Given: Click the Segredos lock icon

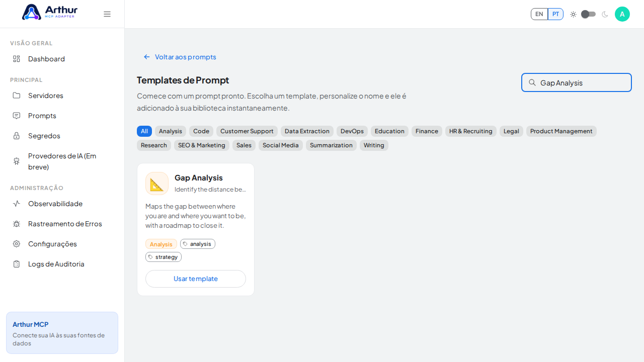Looking at the screenshot, I should pyautogui.click(x=17, y=136).
